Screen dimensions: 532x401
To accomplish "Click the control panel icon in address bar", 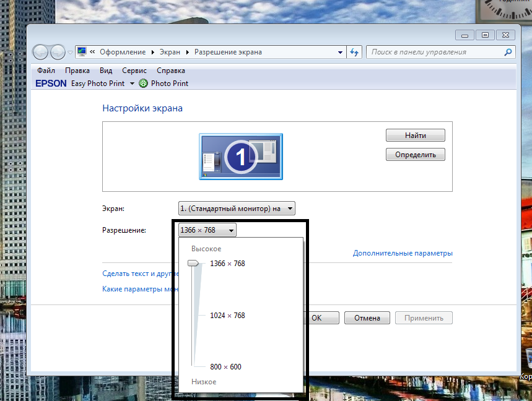I will point(82,51).
